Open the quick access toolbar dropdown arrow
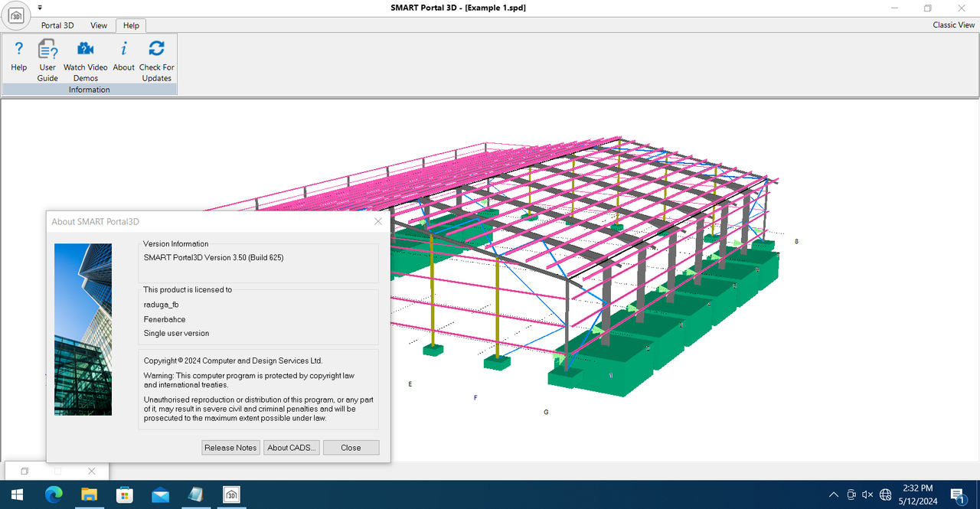Screen dimensions: 980x509 40,8
